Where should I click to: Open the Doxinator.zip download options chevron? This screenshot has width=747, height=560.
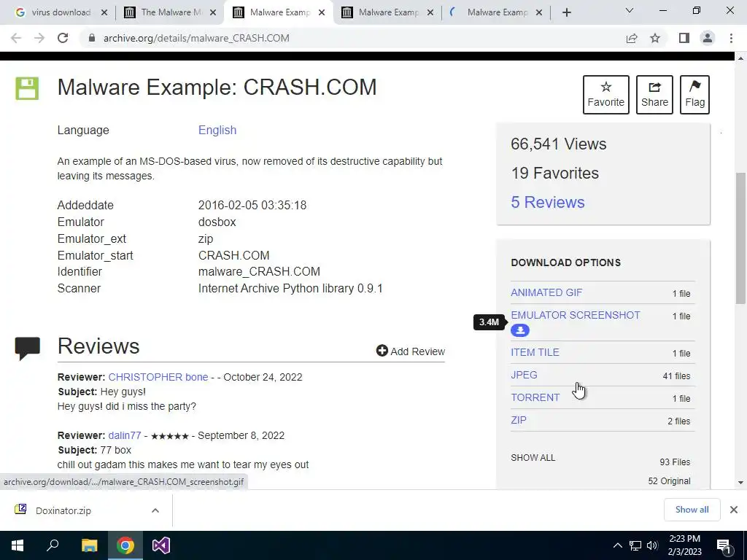point(155,510)
